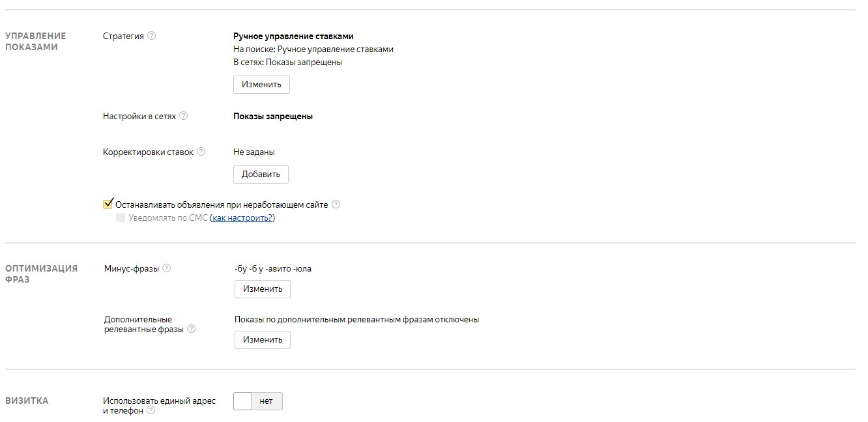This screenshot has width=868, height=422.
Task: Show help for stopping ads on broken site
Action: click(336, 204)
